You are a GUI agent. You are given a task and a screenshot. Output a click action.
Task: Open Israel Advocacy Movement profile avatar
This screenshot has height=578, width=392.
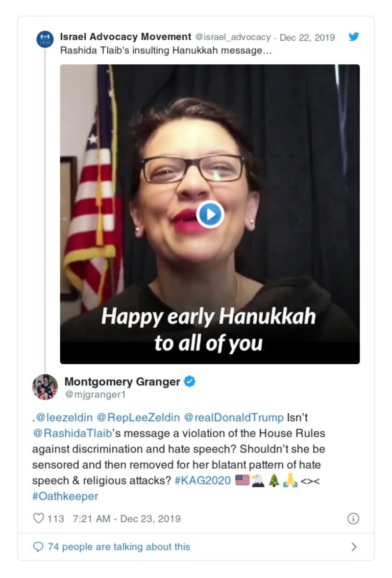(45, 39)
